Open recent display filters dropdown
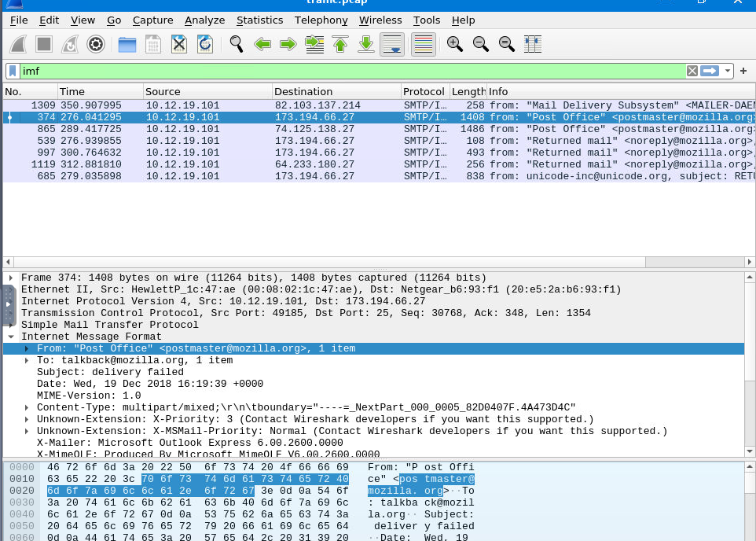This screenshot has height=541, width=756. 727,71
